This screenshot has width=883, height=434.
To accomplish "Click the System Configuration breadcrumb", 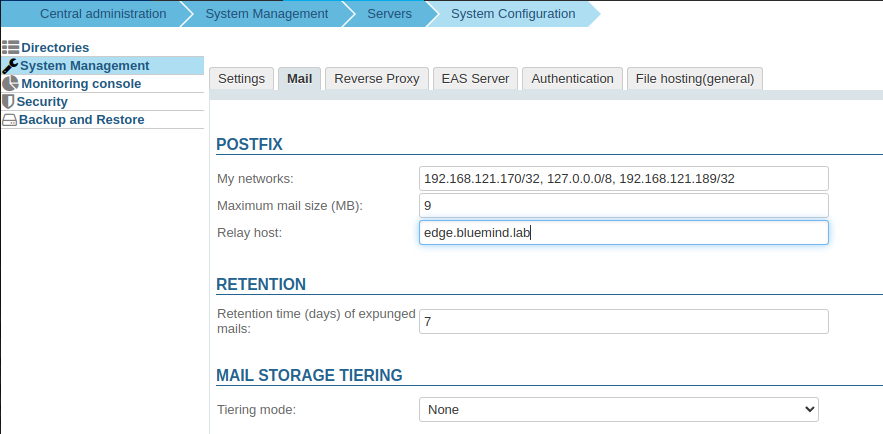I will coord(512,14).
